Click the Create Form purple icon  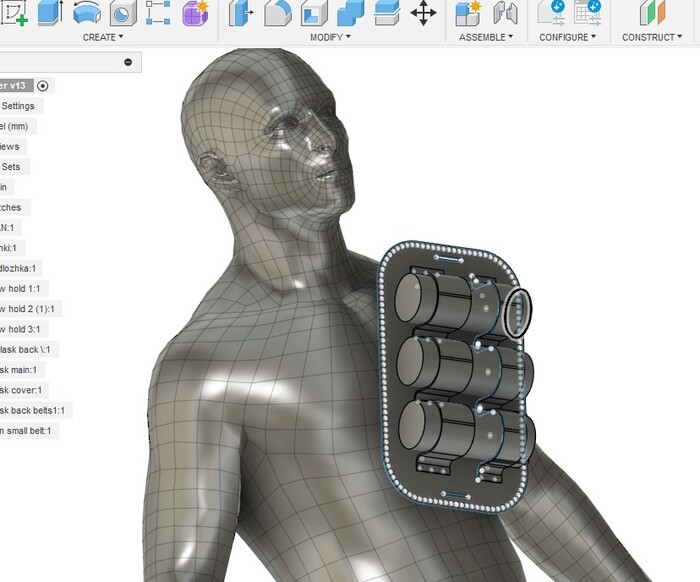pyautogui.click(x=196, y=13)
